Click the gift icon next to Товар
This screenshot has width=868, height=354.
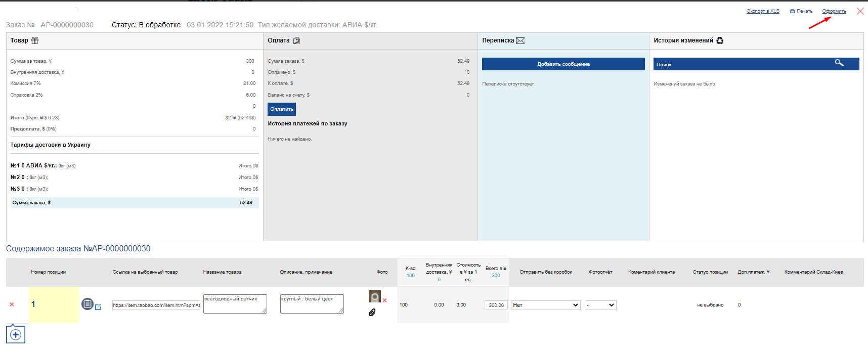pos(35,40)
